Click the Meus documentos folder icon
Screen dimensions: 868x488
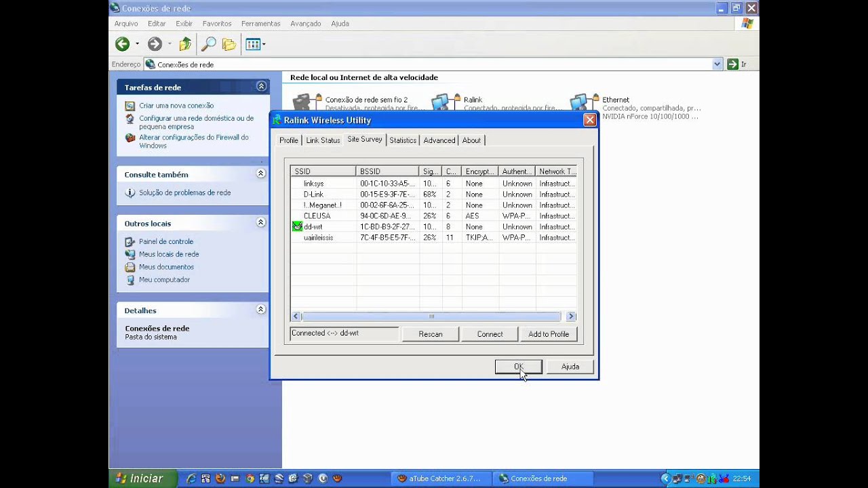point(130,267)
